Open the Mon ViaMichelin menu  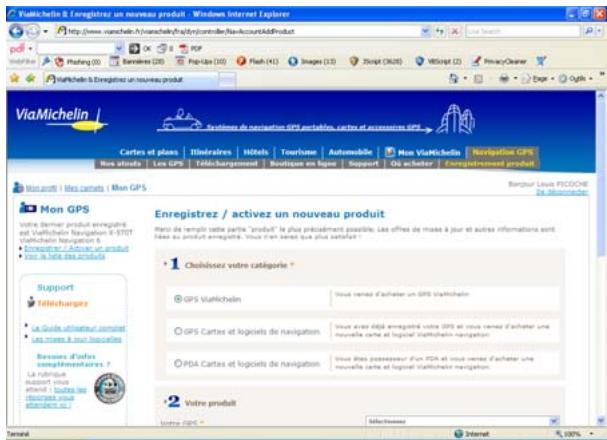[x=423, y=152]
